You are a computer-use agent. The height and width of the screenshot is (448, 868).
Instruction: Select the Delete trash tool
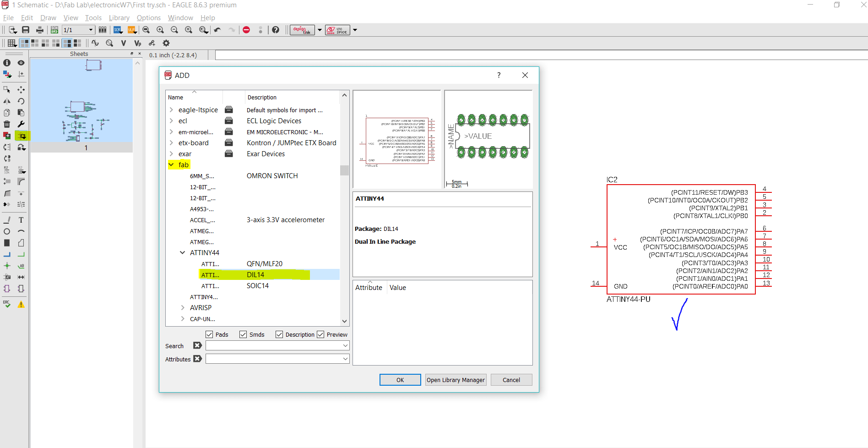point(7,124)
